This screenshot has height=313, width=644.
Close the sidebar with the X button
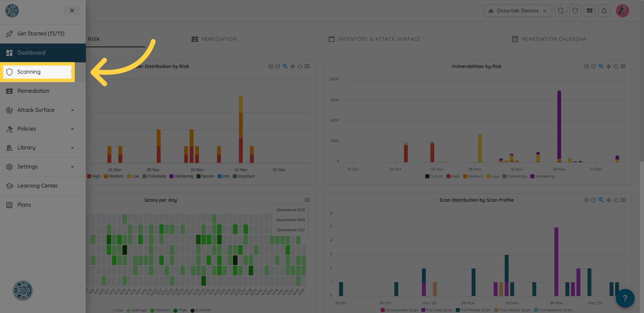point(72,11)
